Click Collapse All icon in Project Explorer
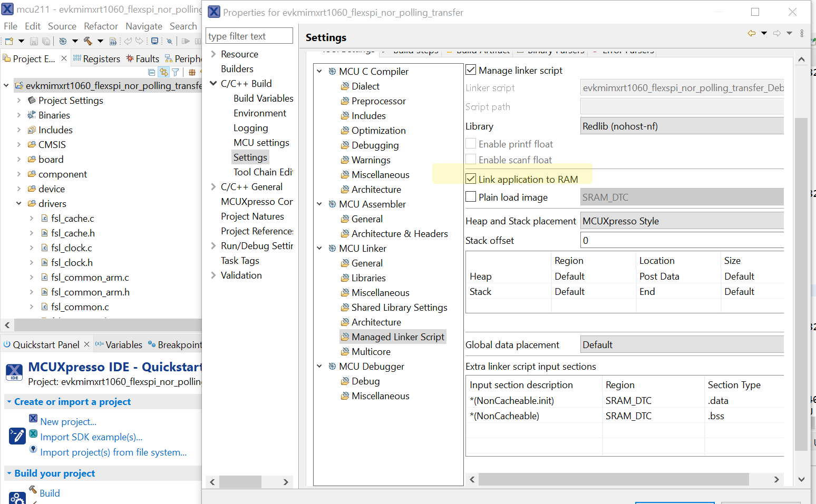Viewport: 816px width, 504px height. pos(152,72)
